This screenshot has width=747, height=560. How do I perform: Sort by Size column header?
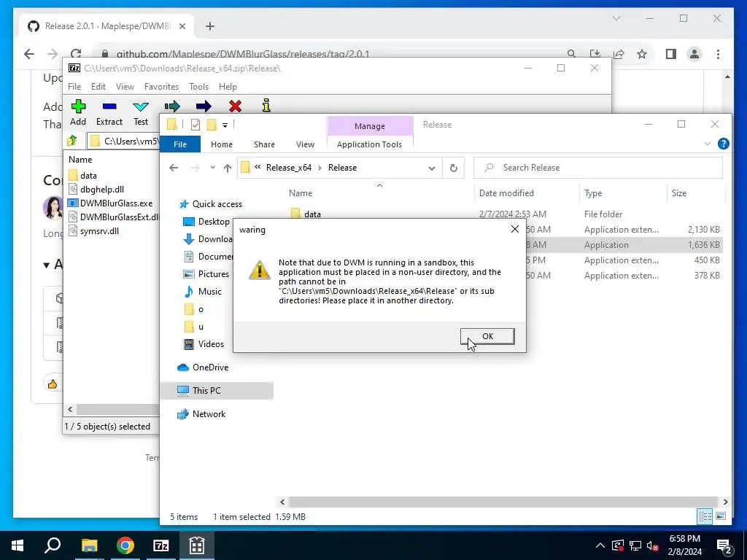[695, 192]
